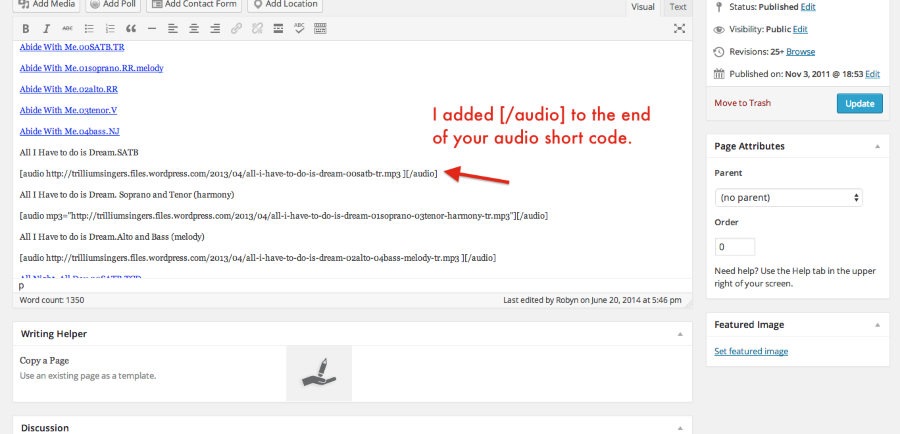Click the Add Media button
This screenshot has width=900, height=434.
(47, 5)
